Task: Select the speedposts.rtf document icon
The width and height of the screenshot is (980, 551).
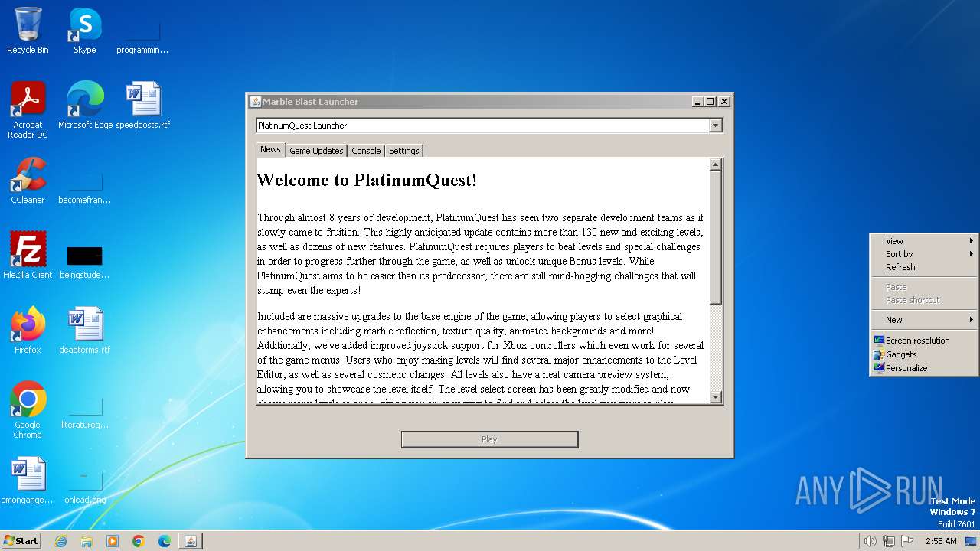Action: 143,105
